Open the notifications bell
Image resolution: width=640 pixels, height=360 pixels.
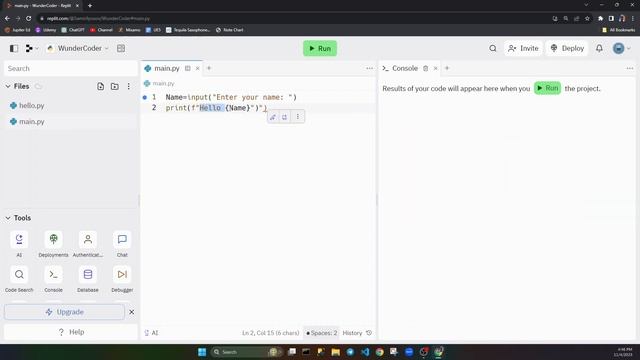599,48
